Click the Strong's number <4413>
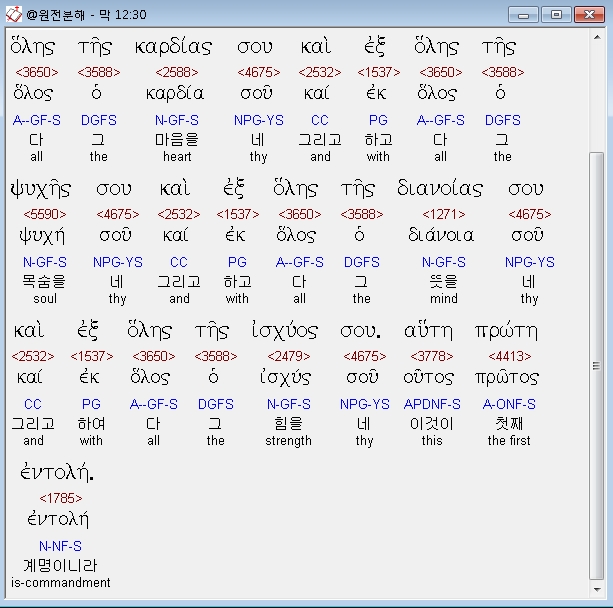The height and width of the screenshot is (608, 613). tap(510, 356)
